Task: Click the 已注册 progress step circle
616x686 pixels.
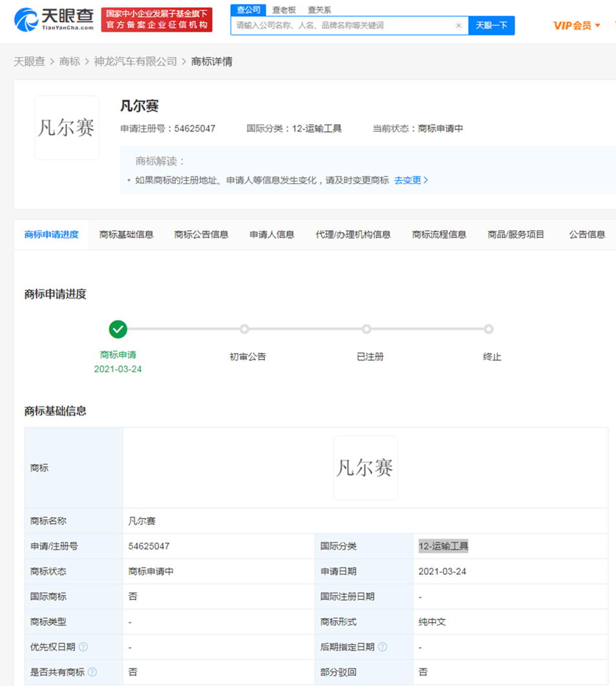Action: point(366,329)
